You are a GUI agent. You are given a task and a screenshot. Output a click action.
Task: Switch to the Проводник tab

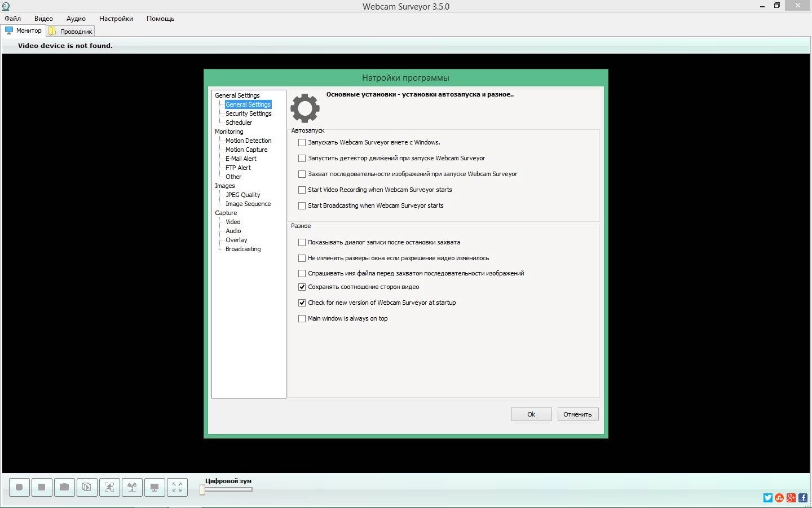click(x=70, y=32)
